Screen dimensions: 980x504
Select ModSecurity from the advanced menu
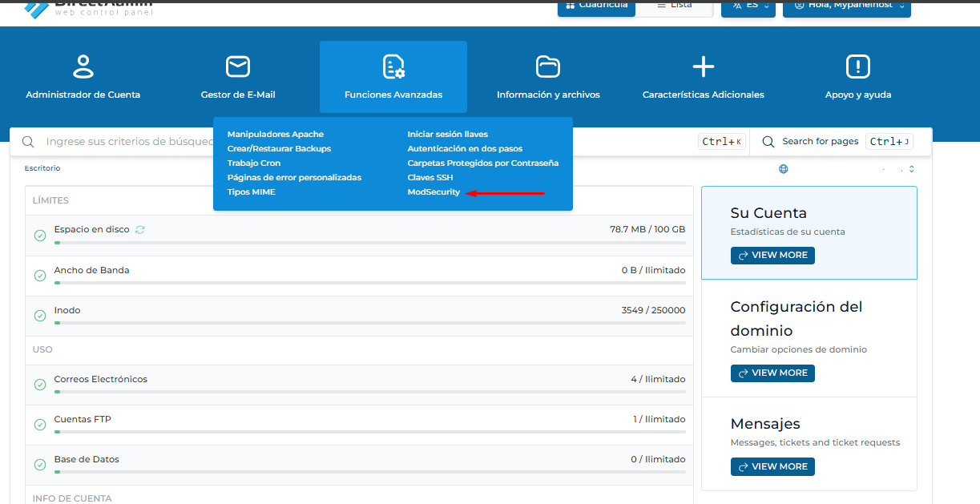pyautogui.click(x=434, y=192)
